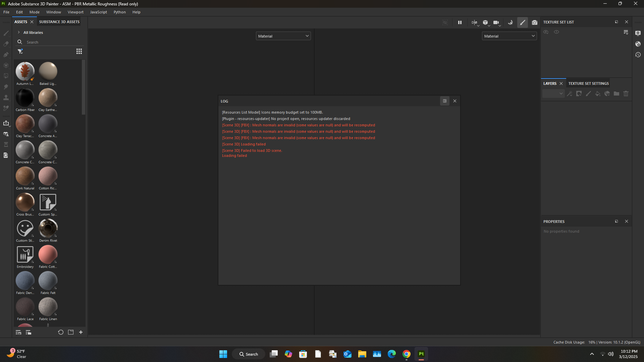Image resolution: width=644 pixels, height=362 pixels.
Task: Click the pause engine icon in viewport toolbar
Action: pyautogui.click(x=460, y=22)
